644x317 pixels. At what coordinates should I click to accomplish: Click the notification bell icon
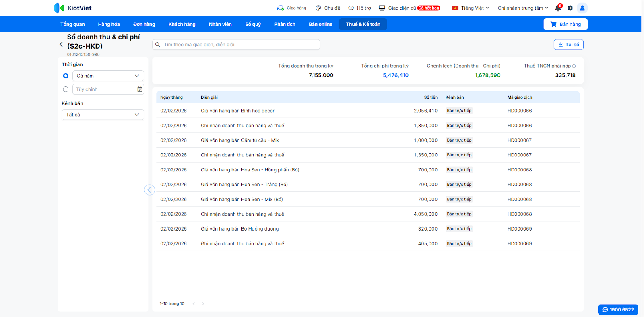[558, 8]
